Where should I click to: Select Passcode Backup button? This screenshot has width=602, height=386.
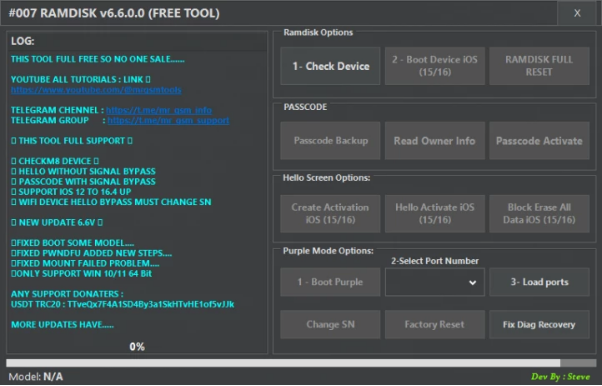click(330, 141)
